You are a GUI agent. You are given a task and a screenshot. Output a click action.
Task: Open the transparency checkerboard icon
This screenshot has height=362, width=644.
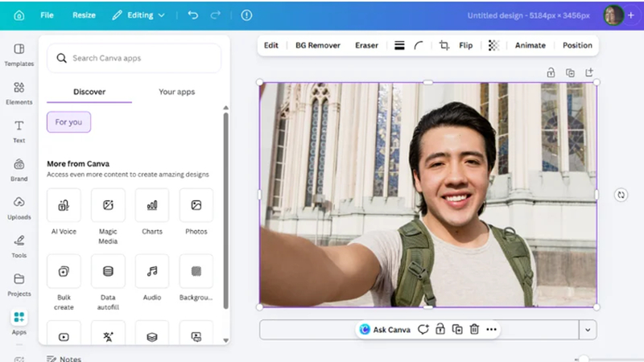point(493,45)
